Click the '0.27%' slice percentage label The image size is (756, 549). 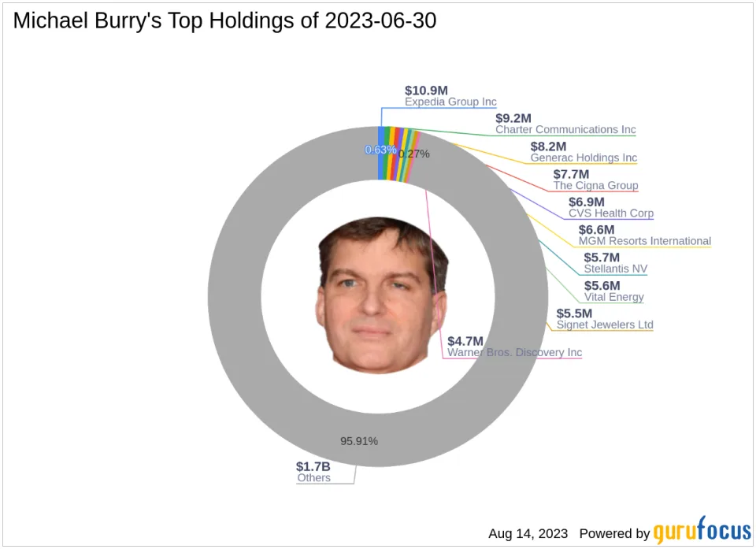point(414,154)
